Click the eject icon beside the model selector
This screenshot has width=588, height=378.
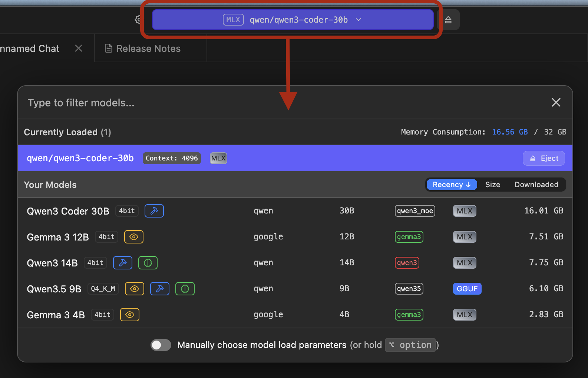click(448, 20)
